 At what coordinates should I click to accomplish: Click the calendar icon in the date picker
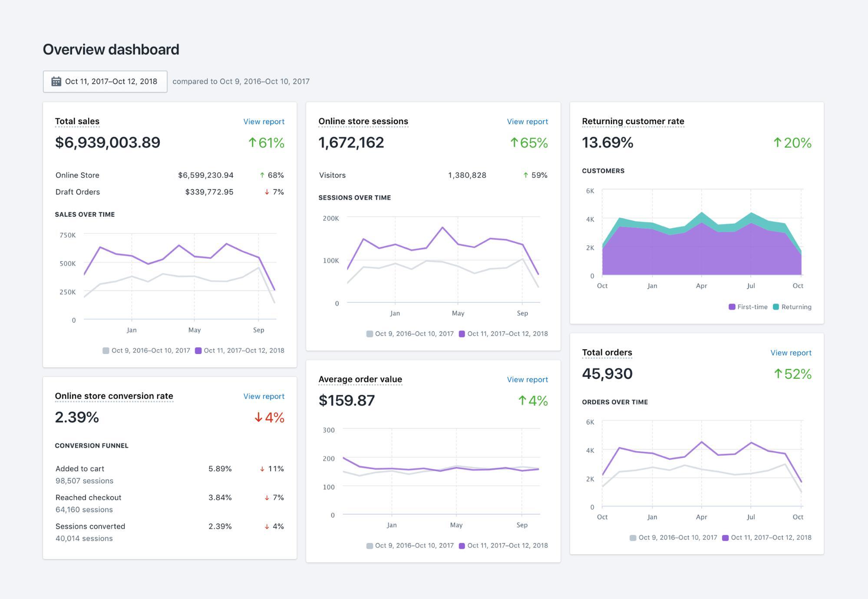click(x=56, y=81)
